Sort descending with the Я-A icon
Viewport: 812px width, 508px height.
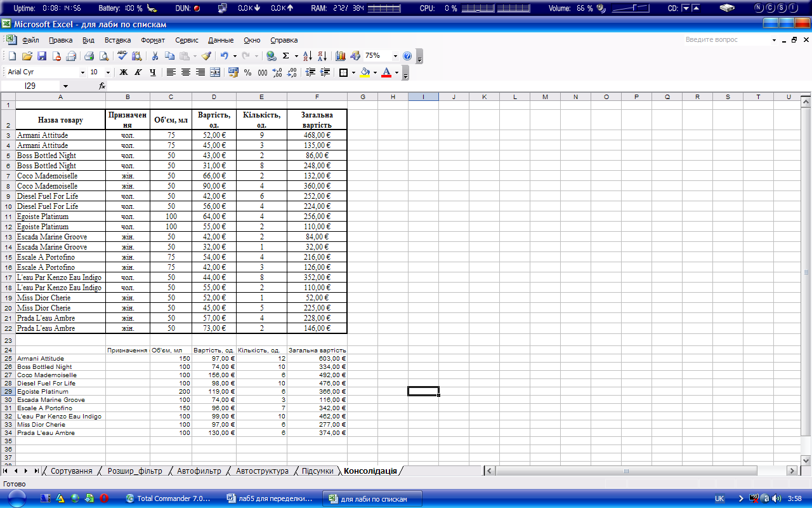[322, 56]
